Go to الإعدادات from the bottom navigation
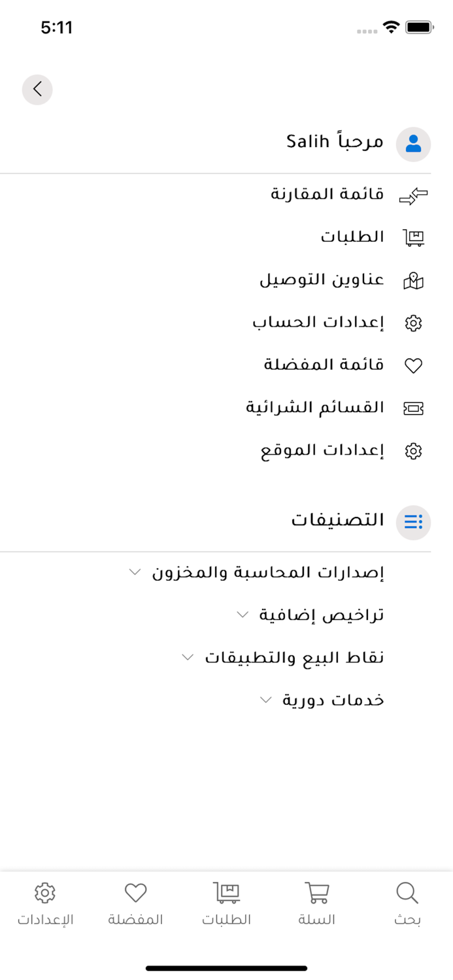Screen dimensions: 453x980 45,903
